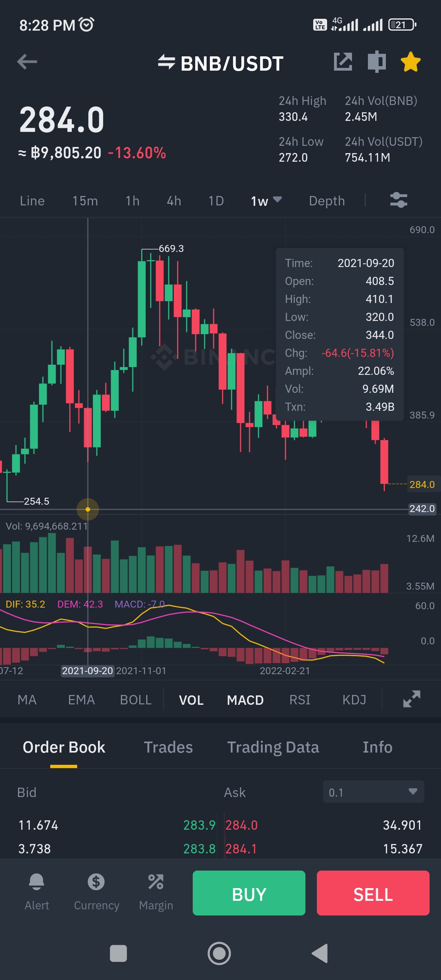
Task: Tap the yellow crosshair cursor dot
Action: pos(88,509)
